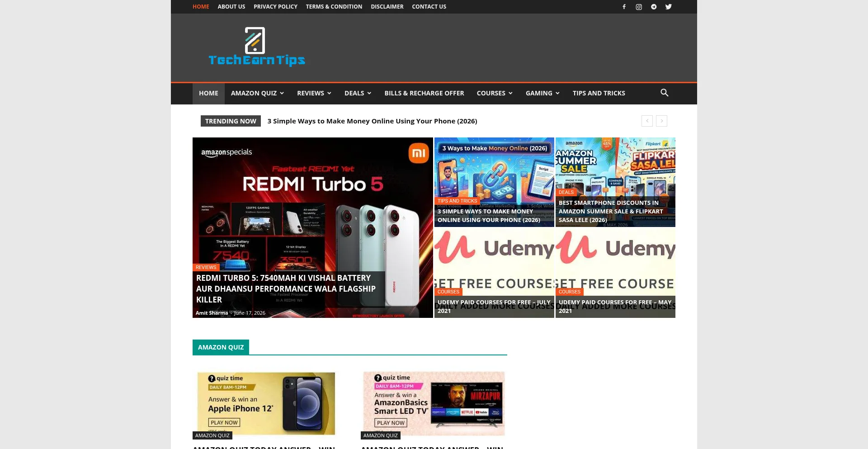This screenshot has height=449, width=868.
Task: Open About Us in top bar
Action: tap(231, 7)
